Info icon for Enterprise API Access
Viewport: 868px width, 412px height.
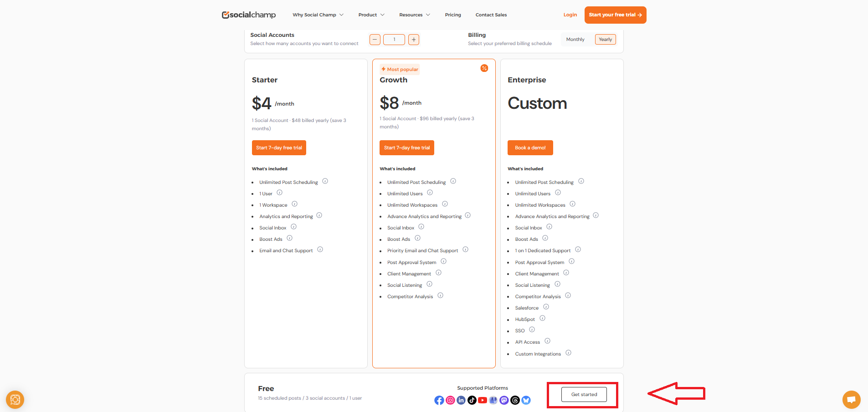(548, 341)
